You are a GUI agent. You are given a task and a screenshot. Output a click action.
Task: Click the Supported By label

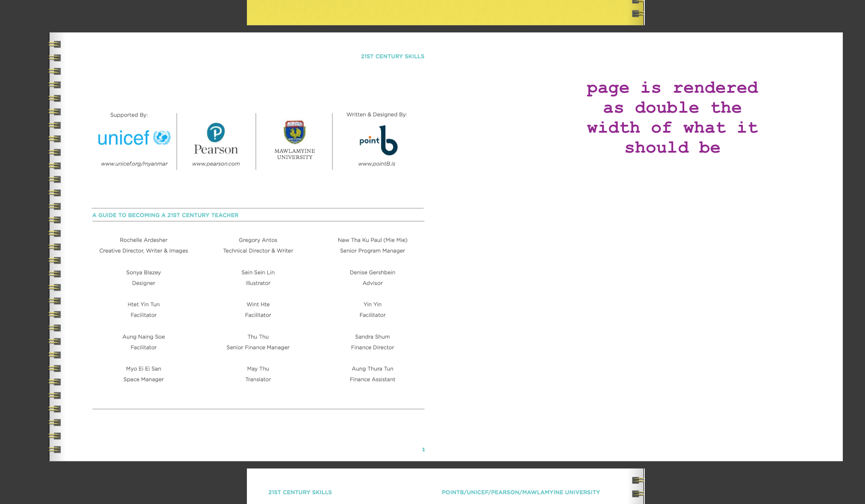[x=129, y=114]
